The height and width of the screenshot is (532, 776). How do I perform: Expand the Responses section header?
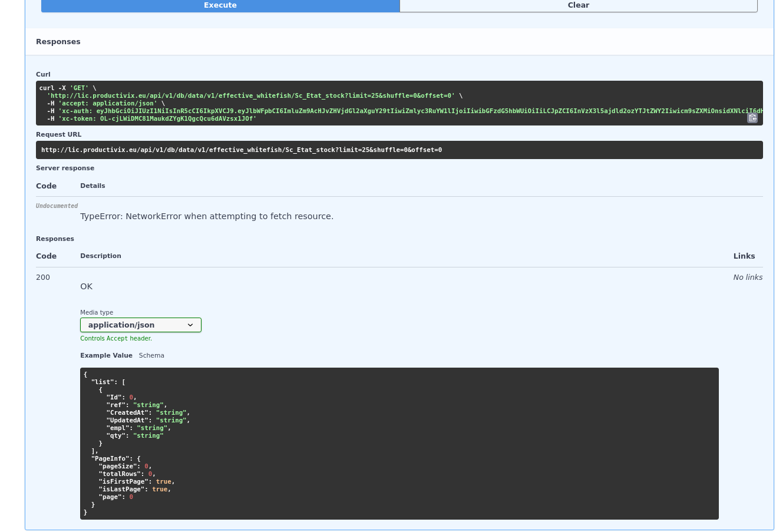coord(58,41)
